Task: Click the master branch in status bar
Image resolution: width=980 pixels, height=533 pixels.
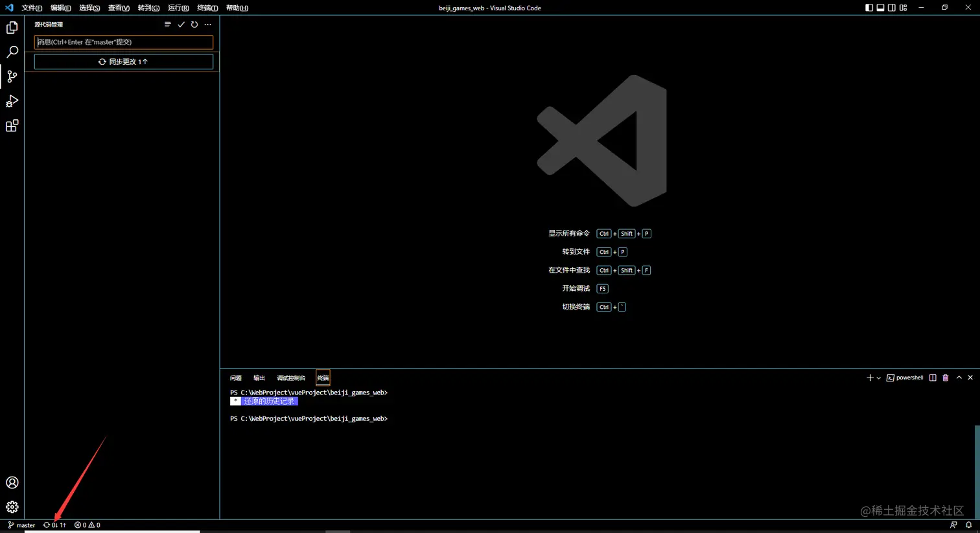Action: [x=21, y=525]
